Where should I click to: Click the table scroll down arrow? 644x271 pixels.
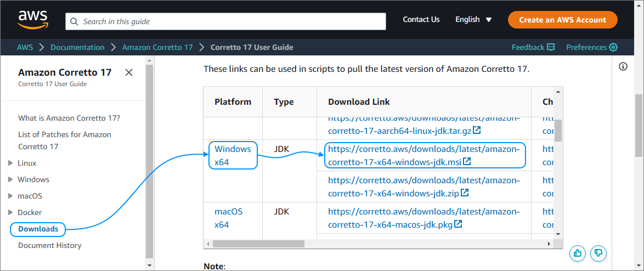tap(558, 234)
